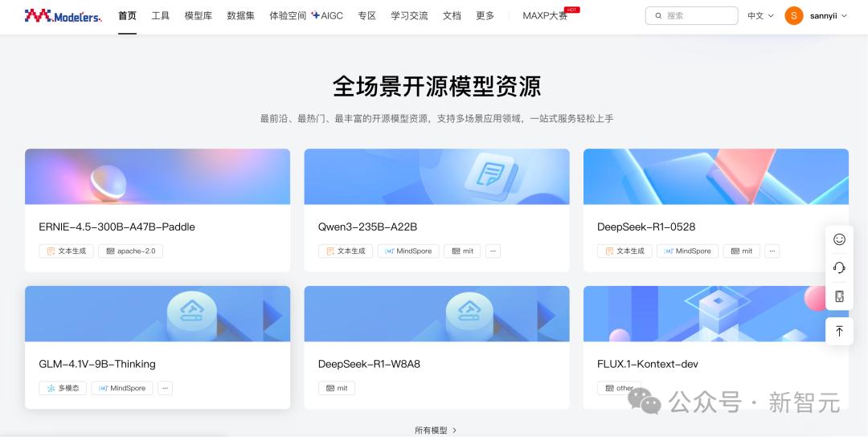Expand more tags on Qwen3 card
868x437 pixels.
[493, 251]
